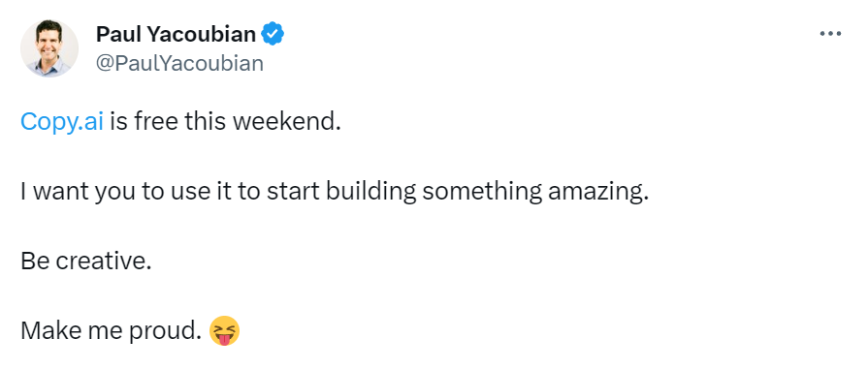
Task: Click the word "creative" in tweet
Action: tap(103, 262)
